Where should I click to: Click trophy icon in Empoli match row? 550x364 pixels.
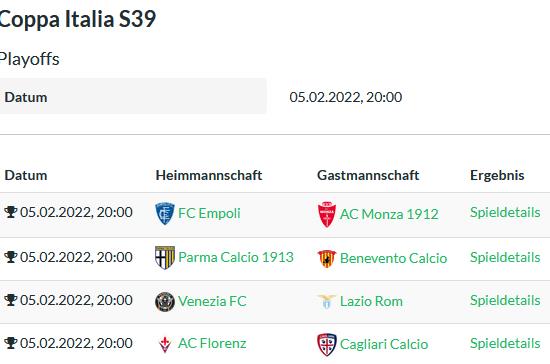[11, 212]
